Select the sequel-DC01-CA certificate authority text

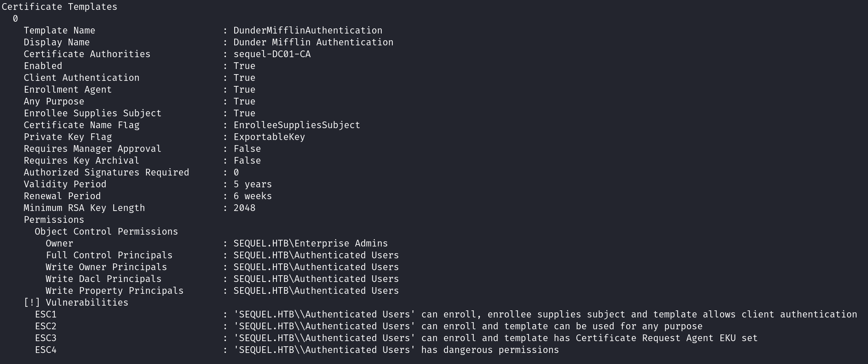click(x=272, y=54)
